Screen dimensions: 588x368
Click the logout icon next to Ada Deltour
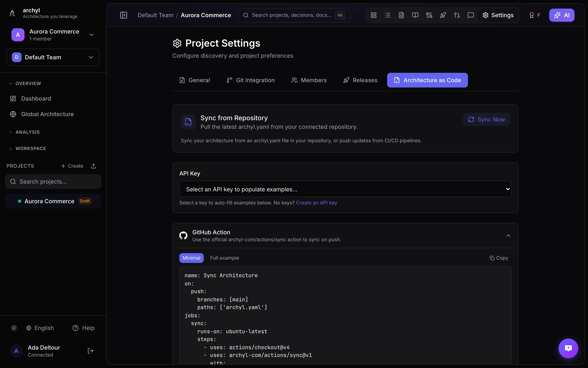91,351
